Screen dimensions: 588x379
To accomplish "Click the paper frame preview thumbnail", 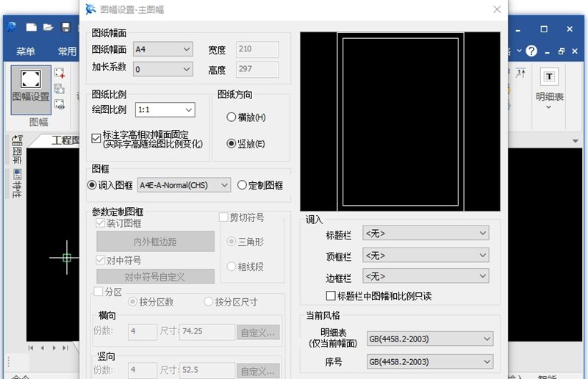I will click(x=400, y=121).
